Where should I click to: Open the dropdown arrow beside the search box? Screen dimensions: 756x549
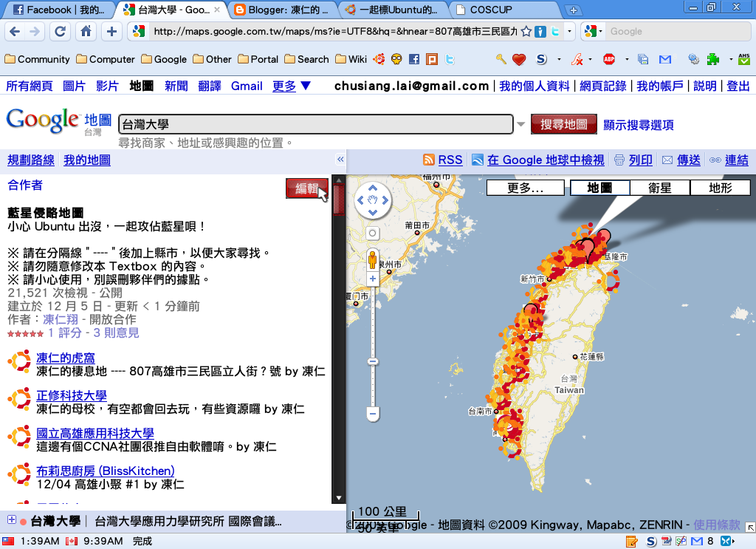coord(522,124)
